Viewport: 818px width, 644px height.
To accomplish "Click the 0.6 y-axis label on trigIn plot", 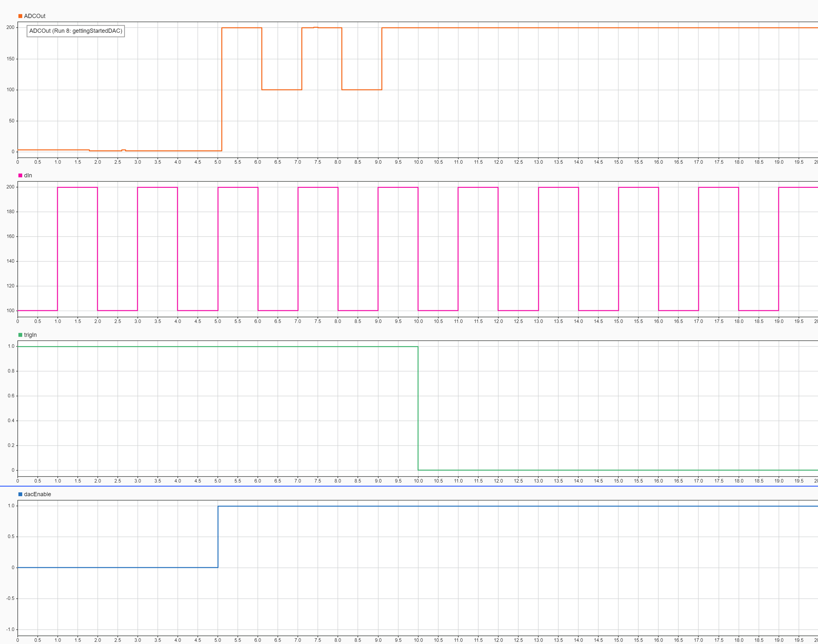I will coord(11,396).
